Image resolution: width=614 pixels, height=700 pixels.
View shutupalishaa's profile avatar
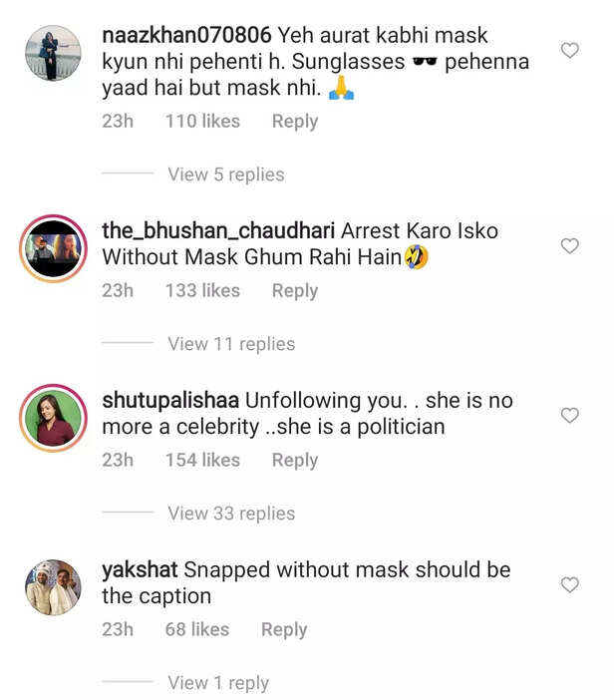click(53, 419)
